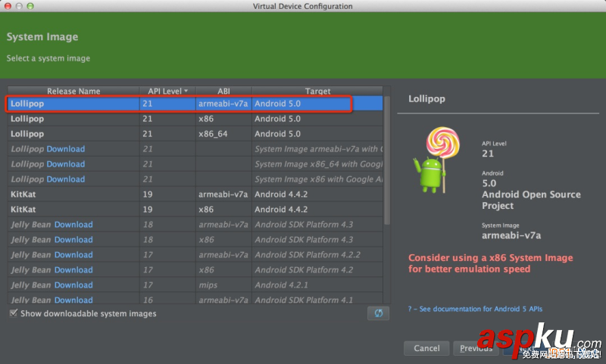The image size is (606, 364).
Task: Select Lollipop x86 Android 5.0 row
Action: [195, 119]
